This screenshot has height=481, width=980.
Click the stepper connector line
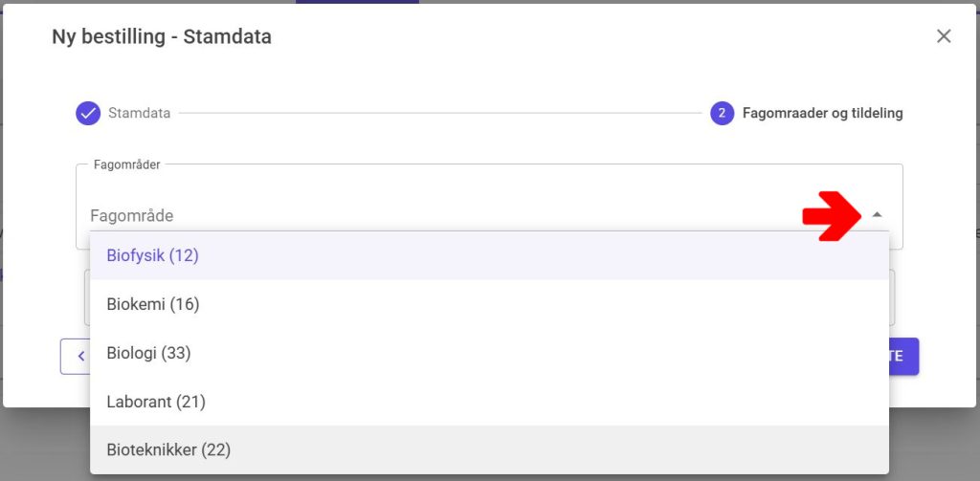(440, 113)
